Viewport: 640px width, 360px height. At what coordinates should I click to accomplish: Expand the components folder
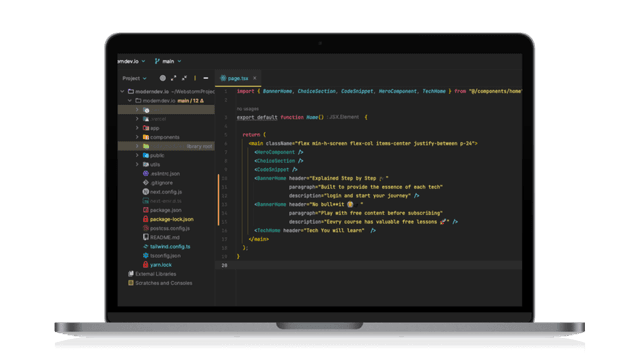coord(137,137)
